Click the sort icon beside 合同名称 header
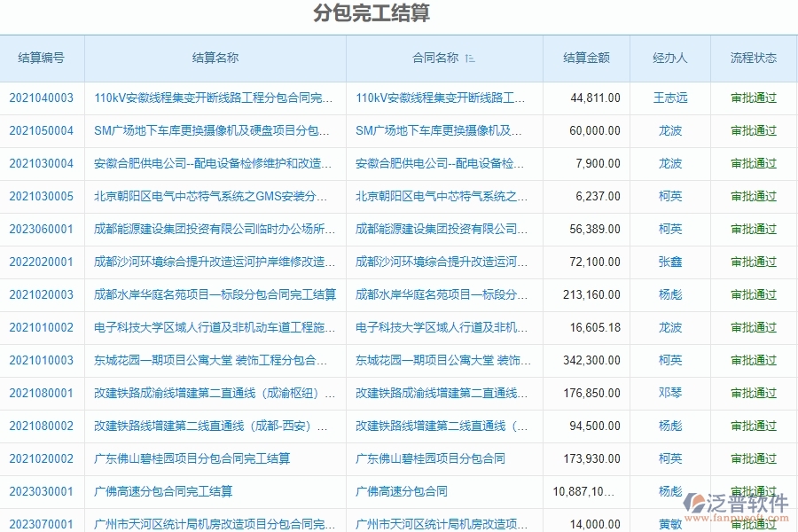The image size is (798, 532). 468,59
